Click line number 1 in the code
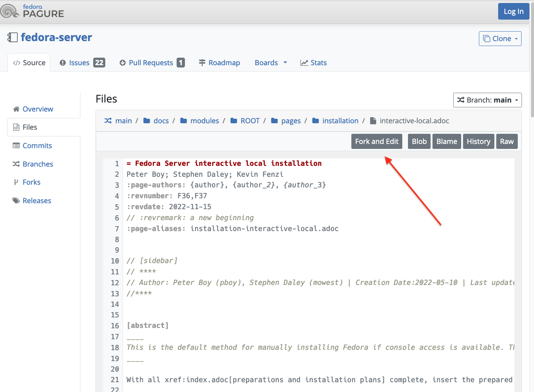534x392 pixels. coord(117,164)
